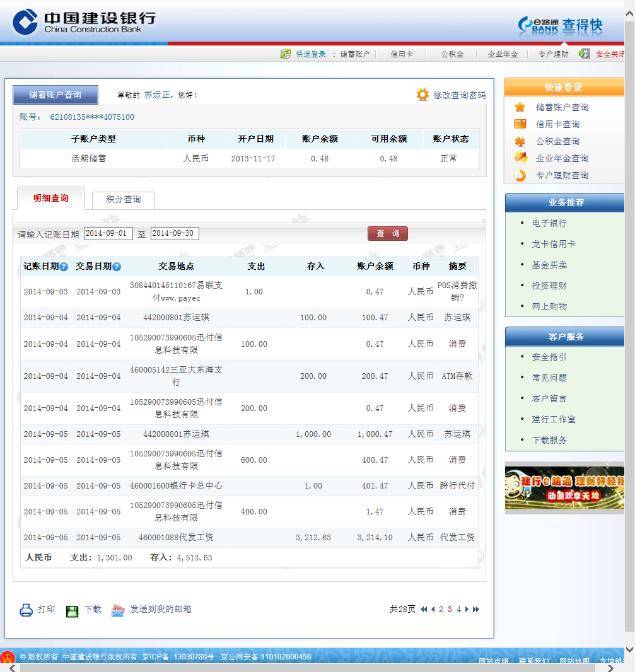Click the 代发工资 summary cell
Viewport: 635px width, 672px height.
click(457, 538)
